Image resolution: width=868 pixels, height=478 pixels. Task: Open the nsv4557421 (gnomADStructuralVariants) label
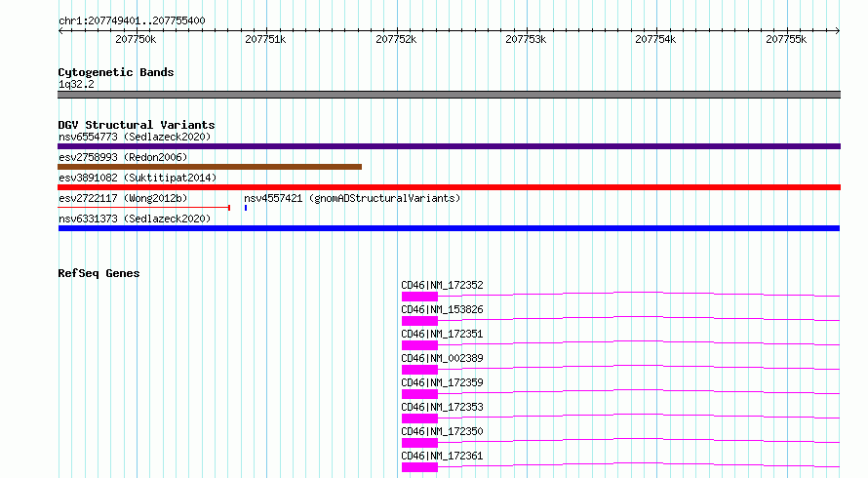pos(352,198)
